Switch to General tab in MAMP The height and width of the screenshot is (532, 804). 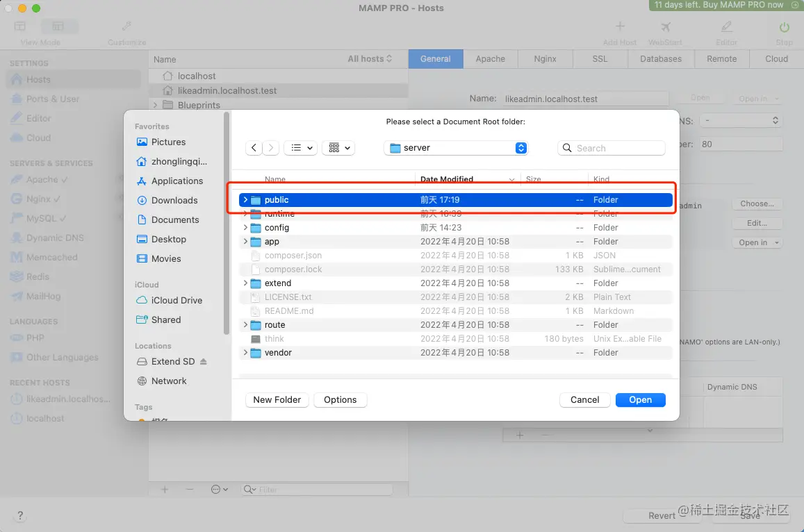[x=436, y=59]
